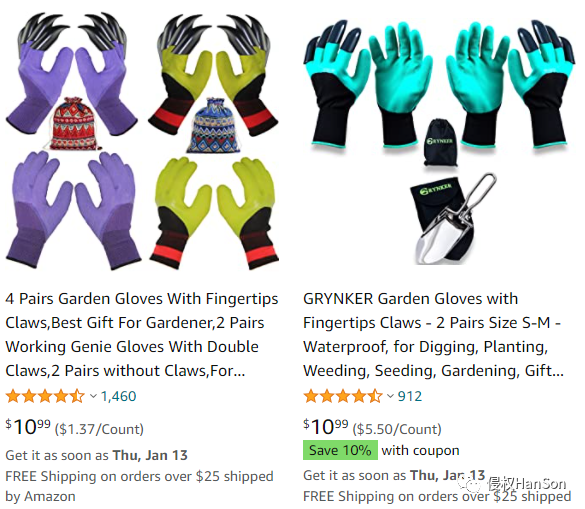Click the $10.99 price of GRYNKER gloves
The width and height of the screenshot is (585, 509).
pyautogui.click(x=326, y=427)
